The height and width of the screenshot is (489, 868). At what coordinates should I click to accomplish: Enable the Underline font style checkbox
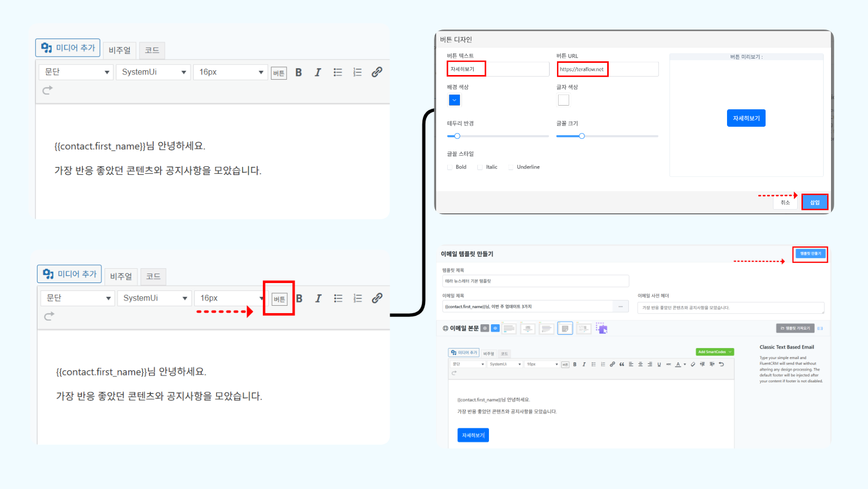(x=511, y=167)
